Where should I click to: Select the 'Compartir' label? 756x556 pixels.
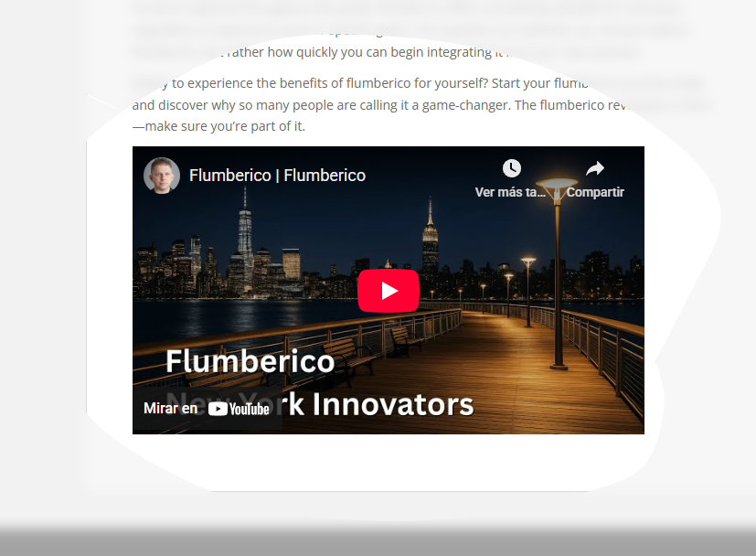click(x=595, y=192)
